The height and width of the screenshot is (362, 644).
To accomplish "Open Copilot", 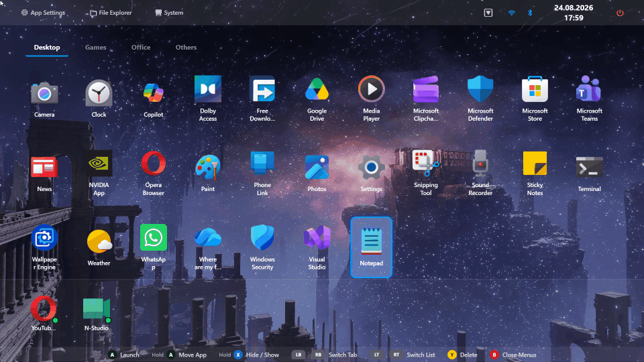I will [x=153, y=99].
